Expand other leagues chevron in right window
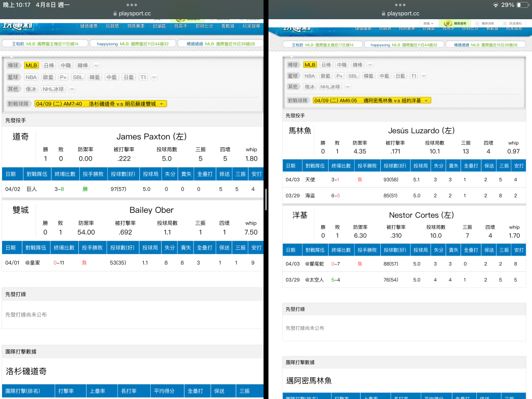The width and height of the screenshot is (532, 399). pos(347,87)
